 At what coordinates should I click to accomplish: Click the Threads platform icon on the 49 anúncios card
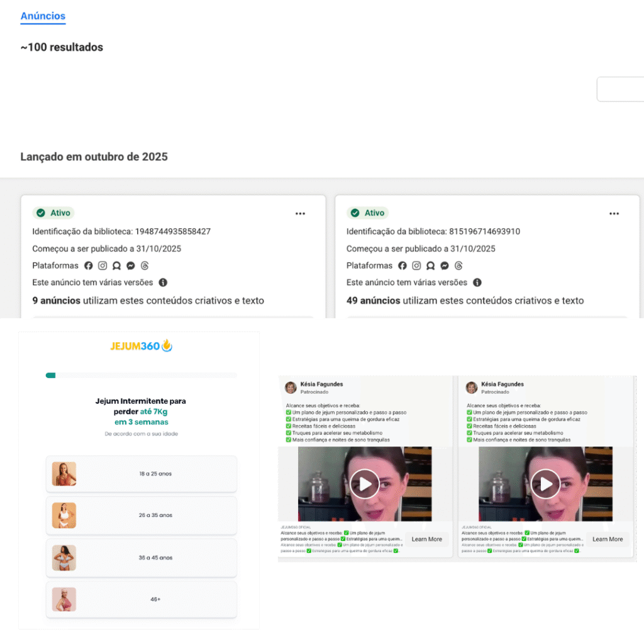coord(458,266)
